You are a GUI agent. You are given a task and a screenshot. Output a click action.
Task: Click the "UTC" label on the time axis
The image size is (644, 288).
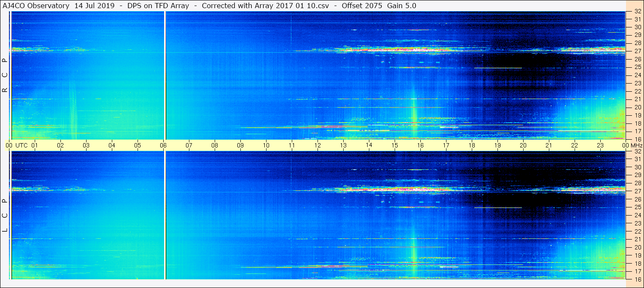pyautogui.click(x=21, y=145)
